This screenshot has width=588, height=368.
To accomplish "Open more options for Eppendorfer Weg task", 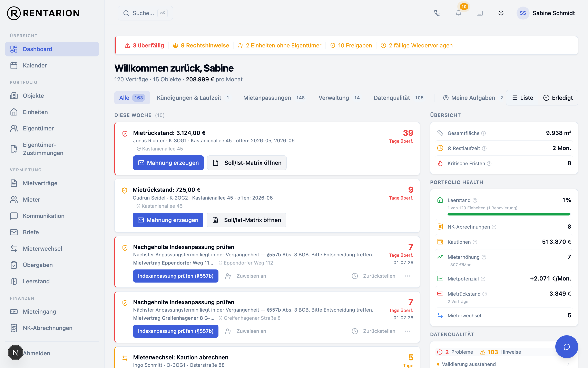I will pyautogui.click(x=408, y=276).
